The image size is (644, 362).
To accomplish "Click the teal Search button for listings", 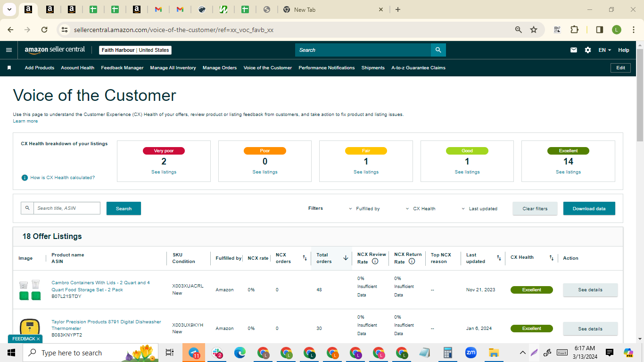I will pyautogui.click(x=124, y=208).
